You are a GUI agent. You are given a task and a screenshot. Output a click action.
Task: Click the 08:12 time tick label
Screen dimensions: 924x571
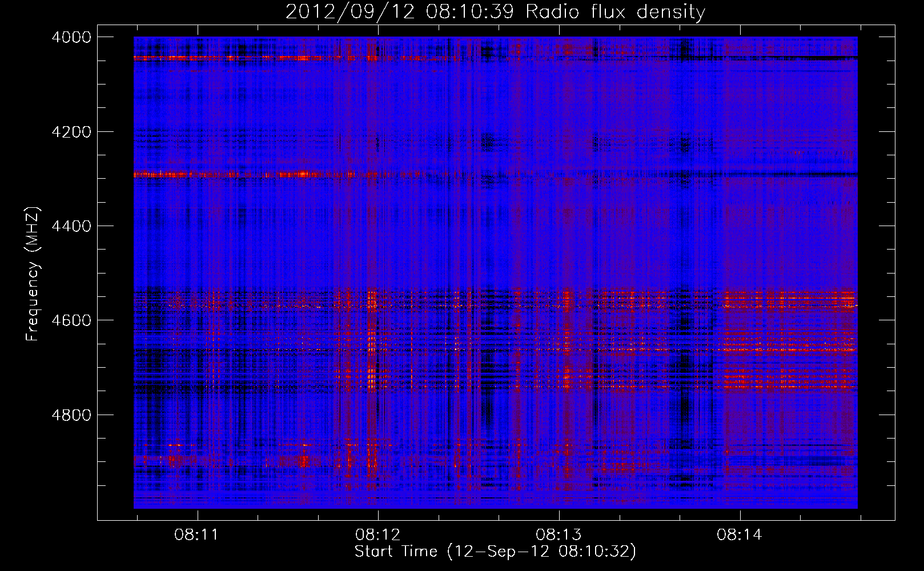pos(377,534)
